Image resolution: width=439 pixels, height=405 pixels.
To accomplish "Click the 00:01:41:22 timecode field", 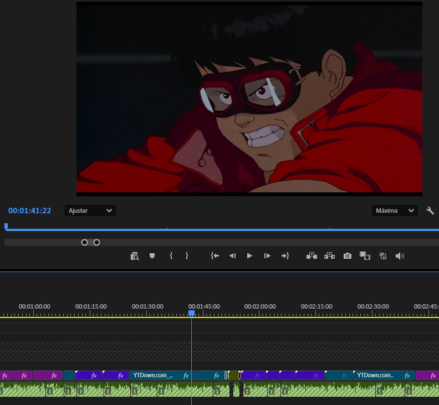I will coord(30,211).
